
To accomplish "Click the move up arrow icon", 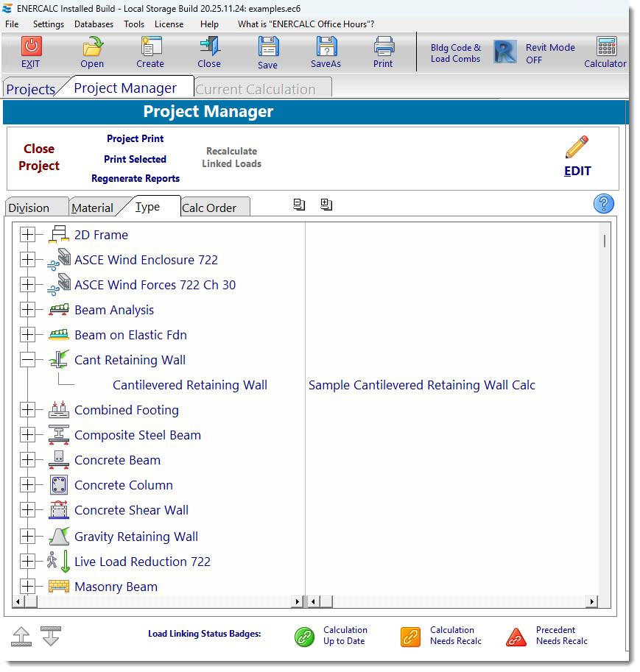I will pyautogui.click(x=21, y=637).
